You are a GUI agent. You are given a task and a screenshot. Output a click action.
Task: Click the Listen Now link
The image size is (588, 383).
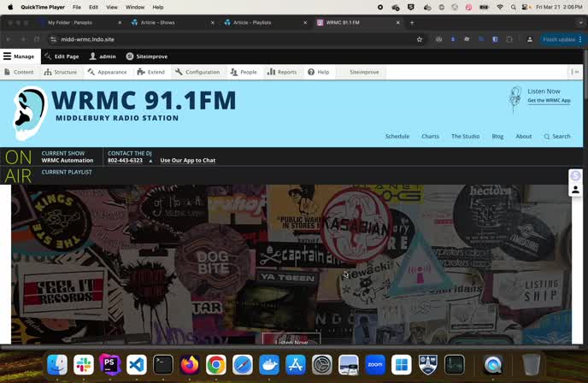coord(544,91)
